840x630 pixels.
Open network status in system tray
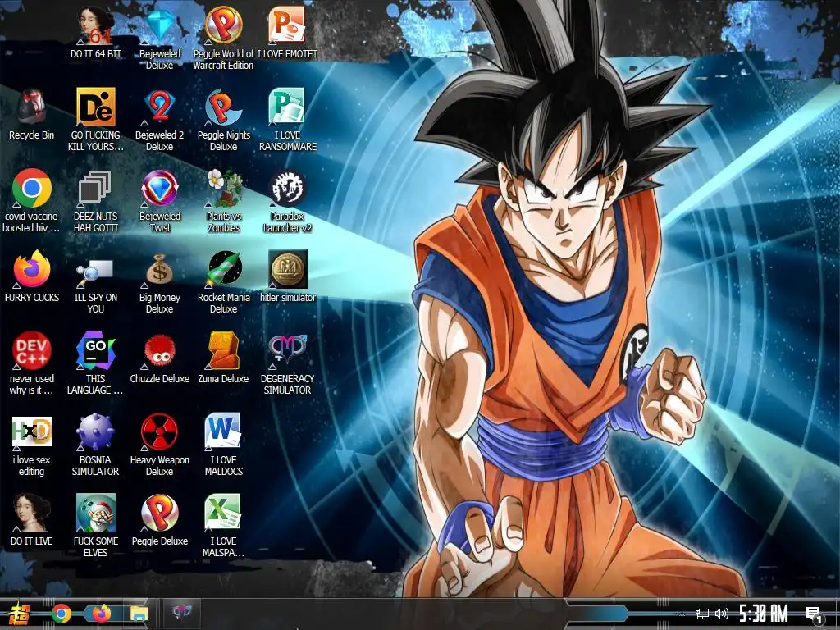[702, 614]
